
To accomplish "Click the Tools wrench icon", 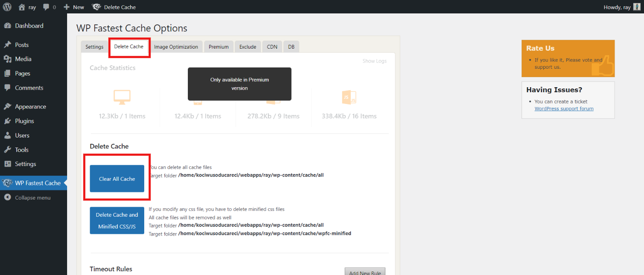I will (8, 150).
